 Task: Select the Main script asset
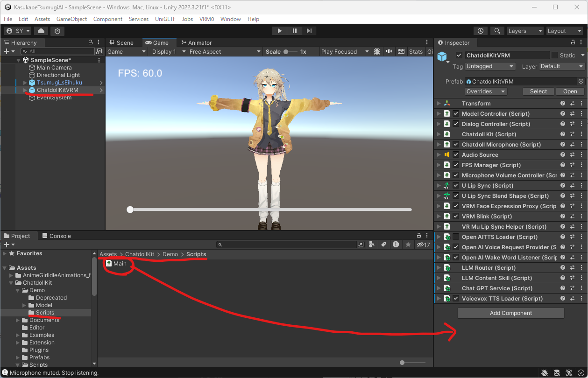(117, 264)
